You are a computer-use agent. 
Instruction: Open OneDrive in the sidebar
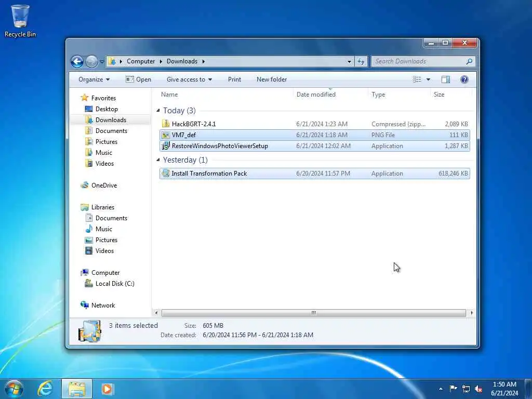coord(104,185)
